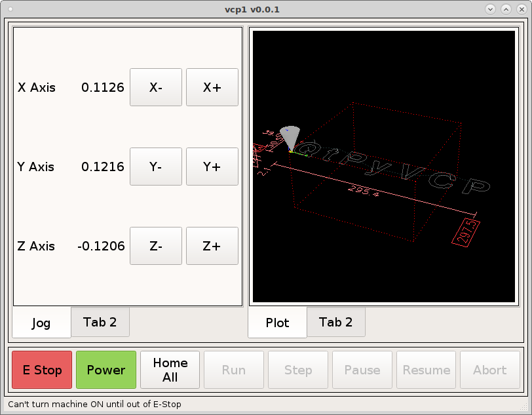532x415 pixels.
Task: Minimize the vcp1 window
Action: tap(490, 10)
